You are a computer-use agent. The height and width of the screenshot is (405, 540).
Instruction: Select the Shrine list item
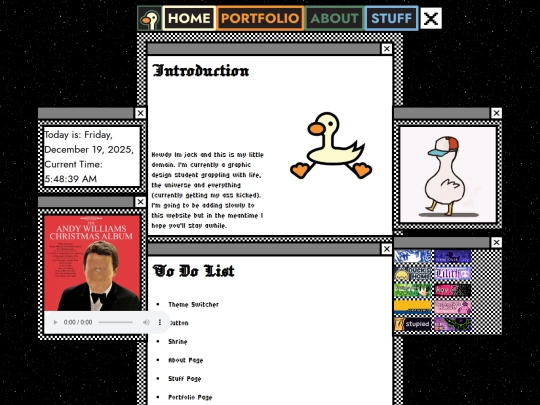178,342
